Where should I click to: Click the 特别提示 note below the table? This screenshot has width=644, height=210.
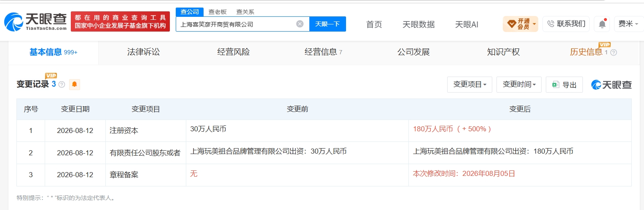(66, 198)
